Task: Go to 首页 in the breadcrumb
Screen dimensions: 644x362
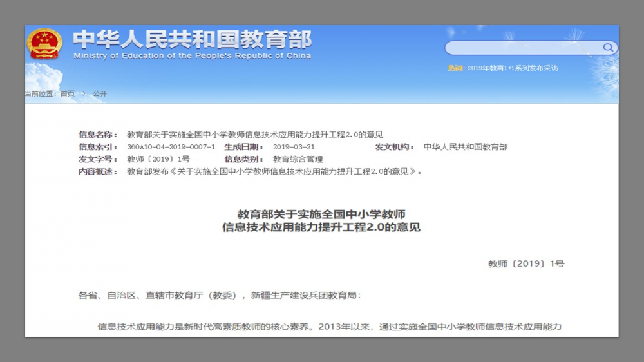Action: coord(67,94)
